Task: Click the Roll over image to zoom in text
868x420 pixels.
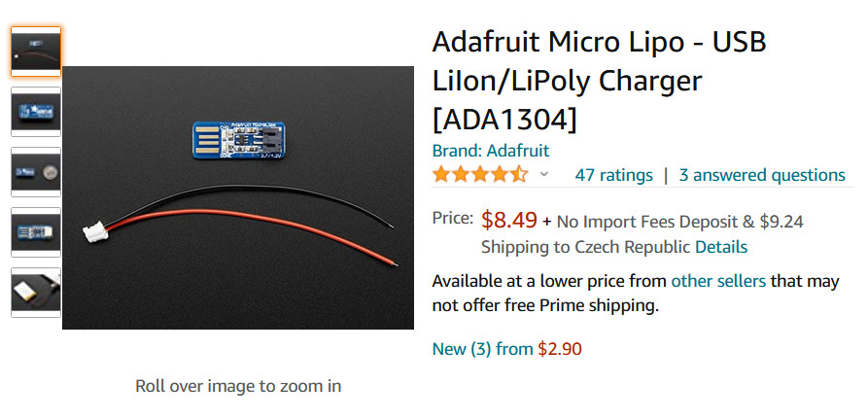Action: (238, 386)
